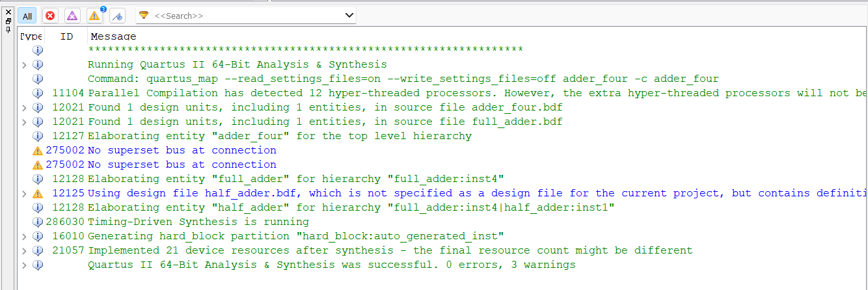
Task: Toggle the purple critical warning filter
Action: click(72, 16)
